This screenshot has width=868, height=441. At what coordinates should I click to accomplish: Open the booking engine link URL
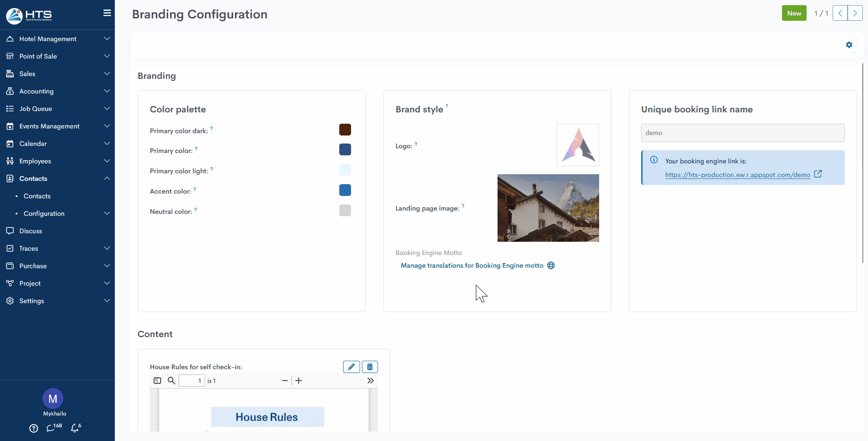737,175
